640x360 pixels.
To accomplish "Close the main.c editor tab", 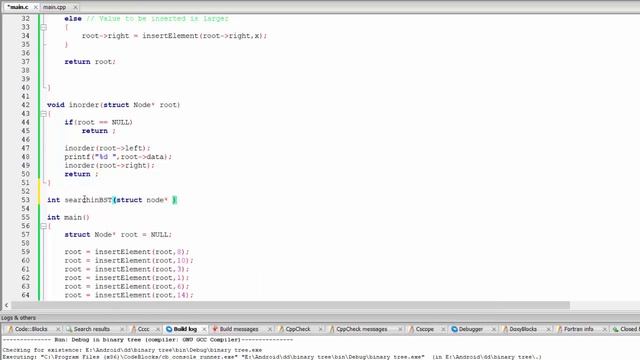I will click(36, 7).
